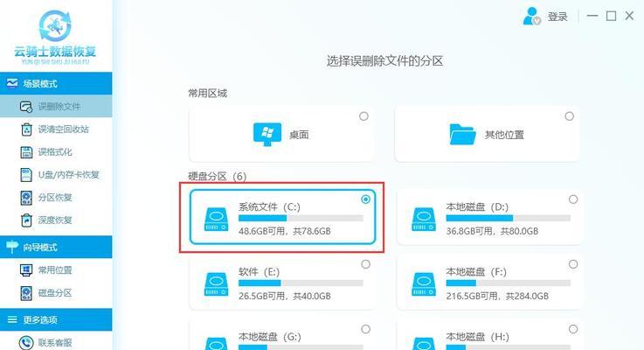This screenshot has height=350, width=644.
Task: Click the D: drive usage bar
Action: click(508, 218)
